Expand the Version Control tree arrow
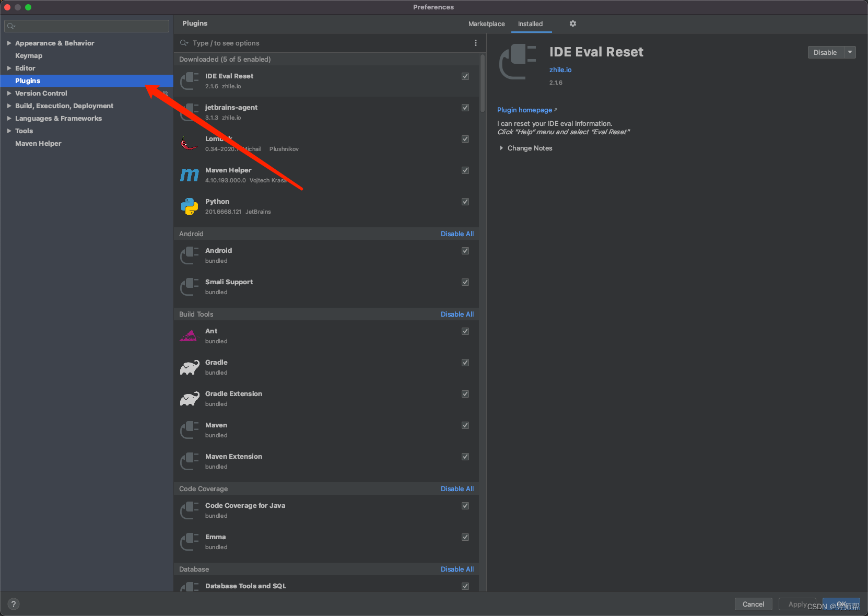Screen dimensions: 868x616 (x=9, y=93)
